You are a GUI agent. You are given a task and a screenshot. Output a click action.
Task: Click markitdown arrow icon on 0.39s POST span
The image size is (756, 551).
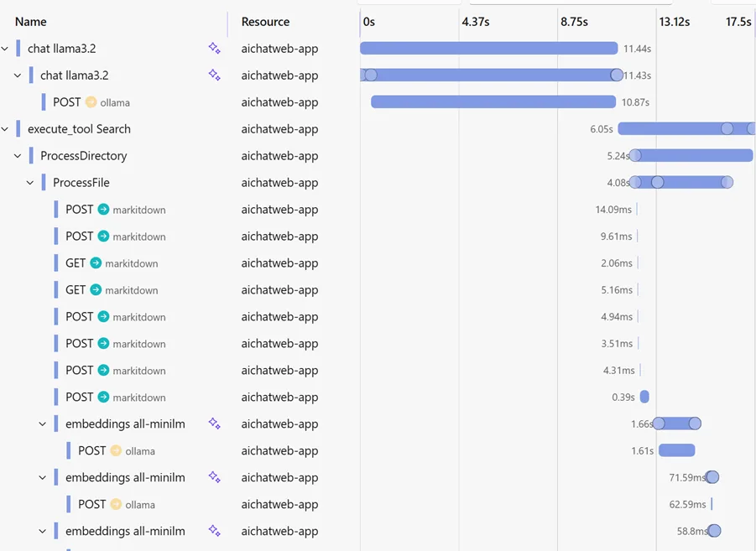(103, 398)
